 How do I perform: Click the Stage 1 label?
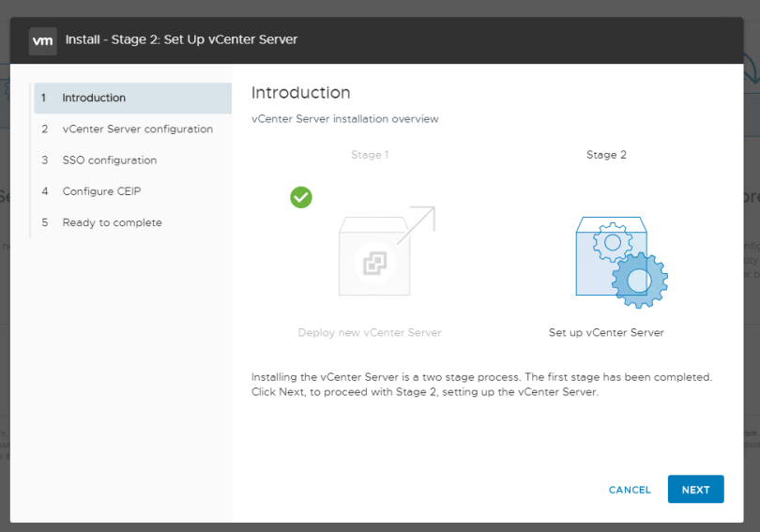pyautogui.click(x=370, y=155)
